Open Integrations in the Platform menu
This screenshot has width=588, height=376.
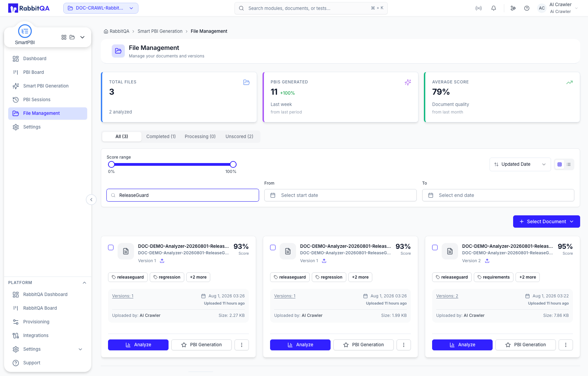[48, 335]
